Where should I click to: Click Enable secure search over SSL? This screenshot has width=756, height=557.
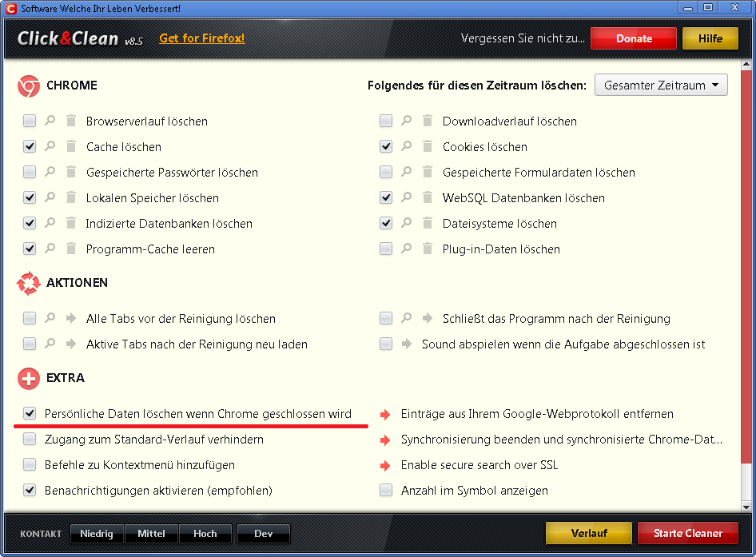point(479,465)
